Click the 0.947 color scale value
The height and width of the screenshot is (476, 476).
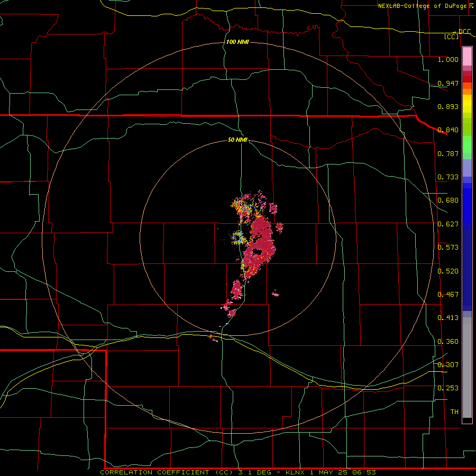click(x=448, y=83)
